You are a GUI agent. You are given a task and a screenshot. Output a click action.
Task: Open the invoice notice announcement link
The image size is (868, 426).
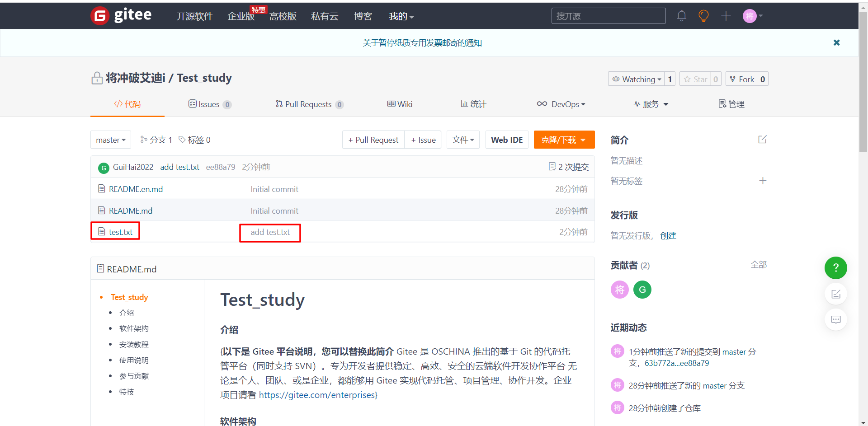tap(422, 42)
